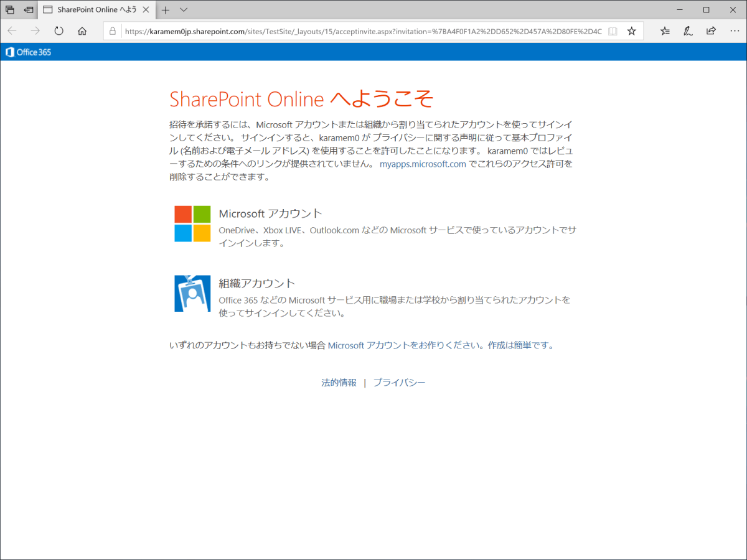Open the 法的情報 footer link

click(339, 383)
